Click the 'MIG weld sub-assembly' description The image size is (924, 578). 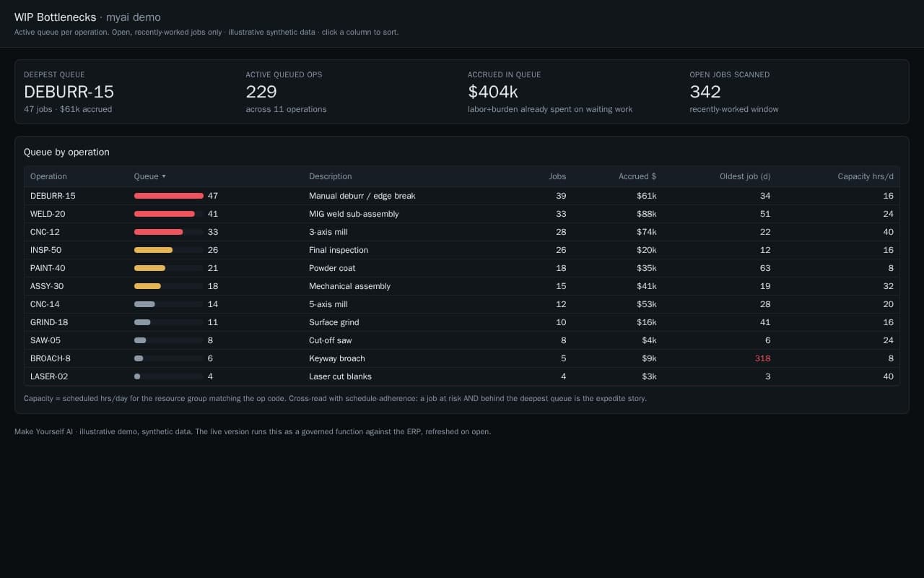click(354, 214)
